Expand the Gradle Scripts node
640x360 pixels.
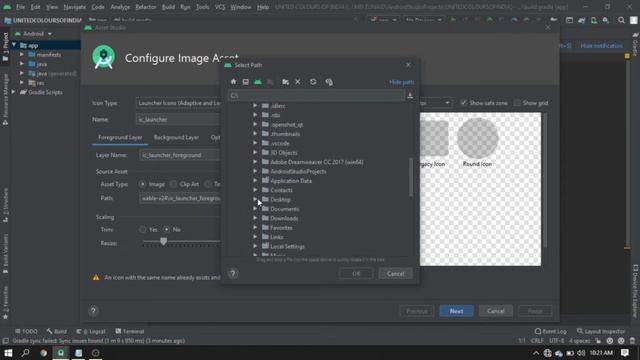(13, 92)
